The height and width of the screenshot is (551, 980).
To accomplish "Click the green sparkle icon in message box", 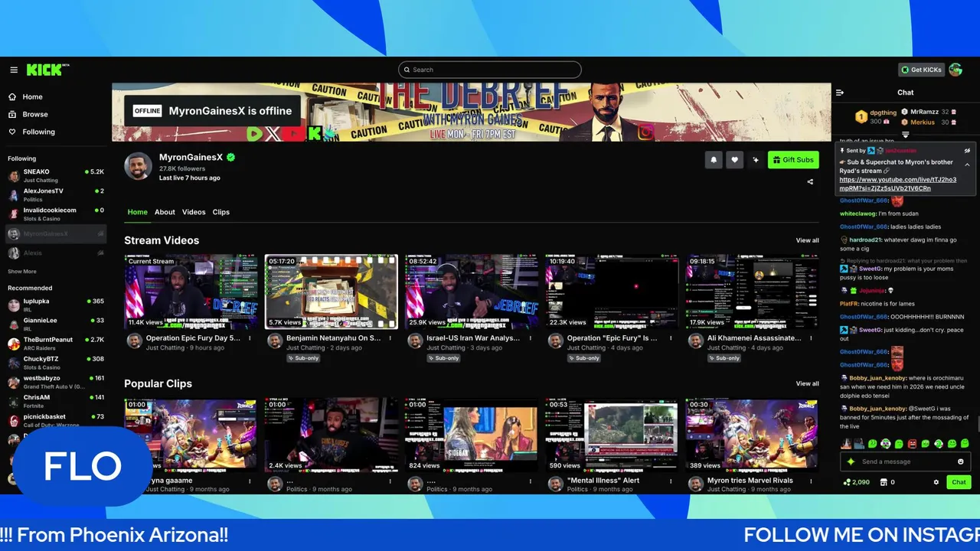I will [x=851, y=461].
